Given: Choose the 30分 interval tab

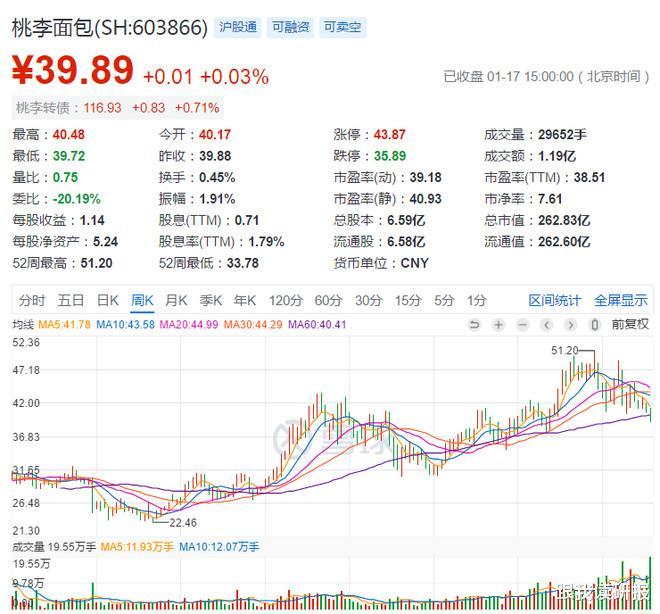Looking at the screenshot, I should (368, 300).
